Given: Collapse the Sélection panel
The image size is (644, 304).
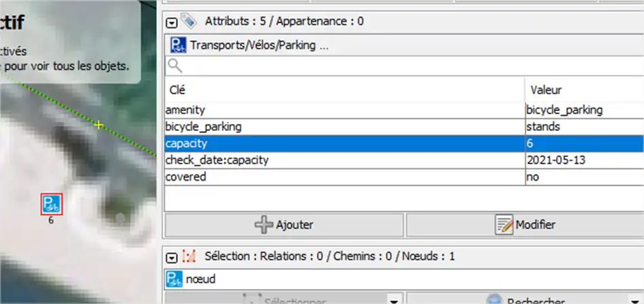Looking at the screenshot, I should coord(172,257).
